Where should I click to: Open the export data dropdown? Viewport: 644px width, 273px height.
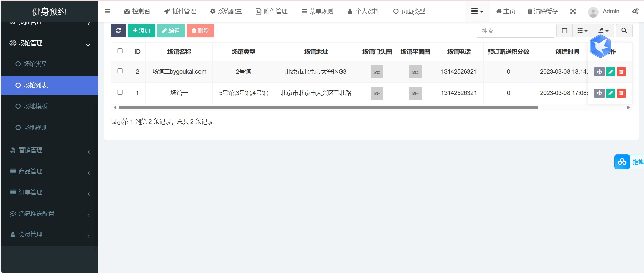pyautogui.click(x=603, y=31)
